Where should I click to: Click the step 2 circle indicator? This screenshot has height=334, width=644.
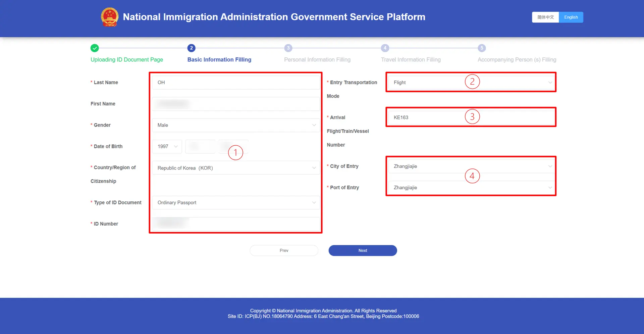(191, 48)
